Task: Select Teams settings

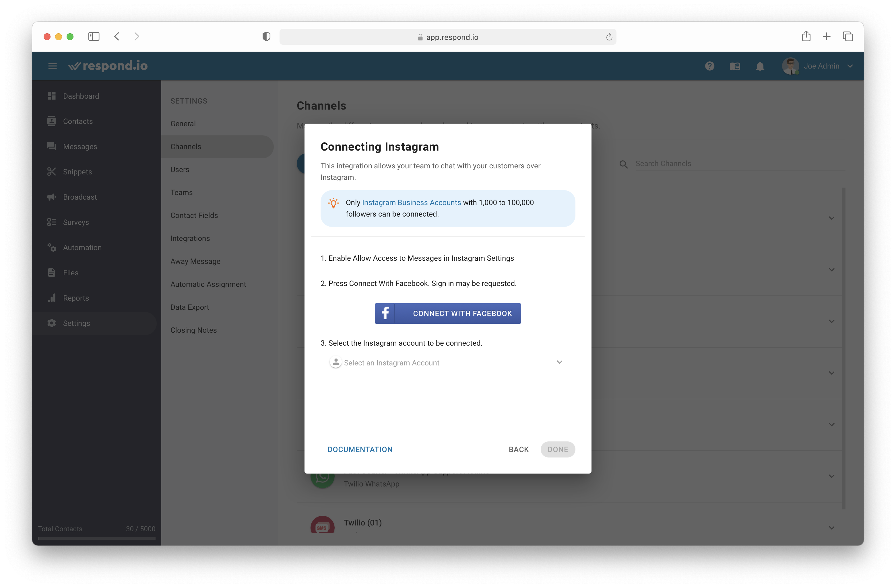Action: point(218,192)
